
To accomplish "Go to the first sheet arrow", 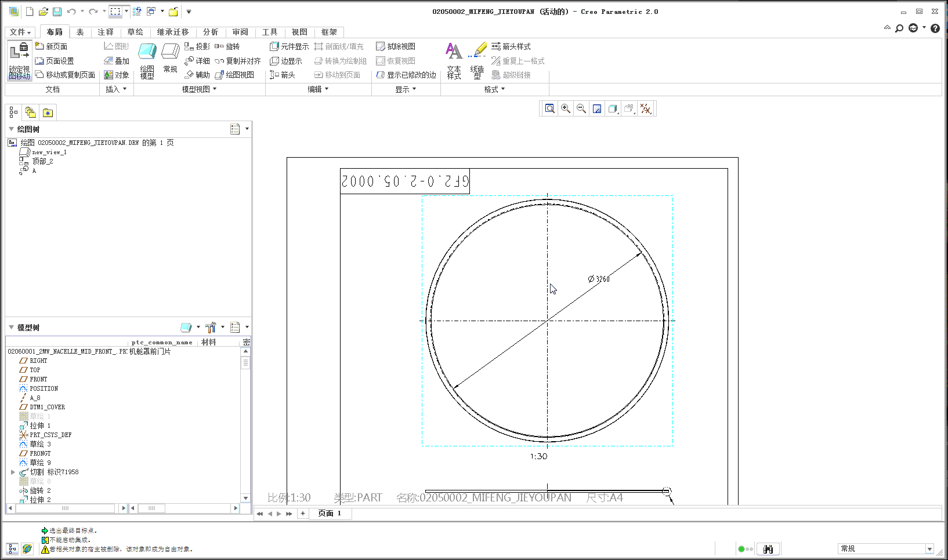I will 260,514.
